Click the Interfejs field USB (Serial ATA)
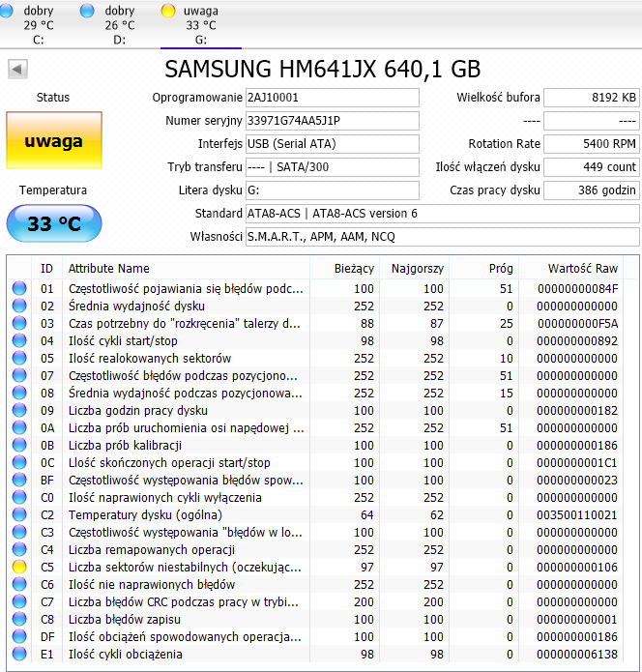This screenshot has width=642, height=672. [333, 144]
